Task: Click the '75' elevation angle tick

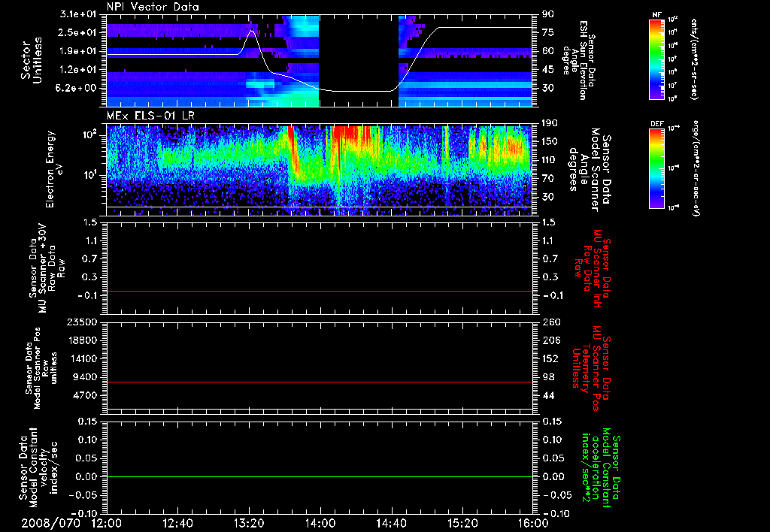Action: [x=548, y=32]
